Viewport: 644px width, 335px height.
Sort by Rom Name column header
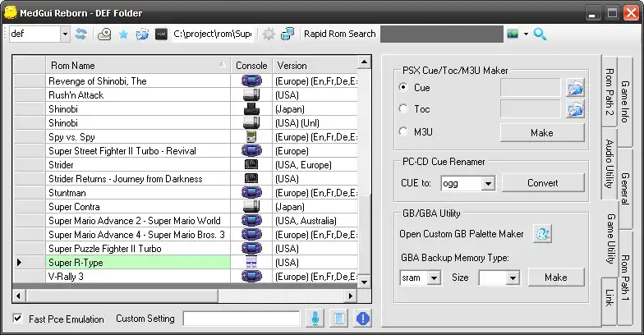point(138,66)
